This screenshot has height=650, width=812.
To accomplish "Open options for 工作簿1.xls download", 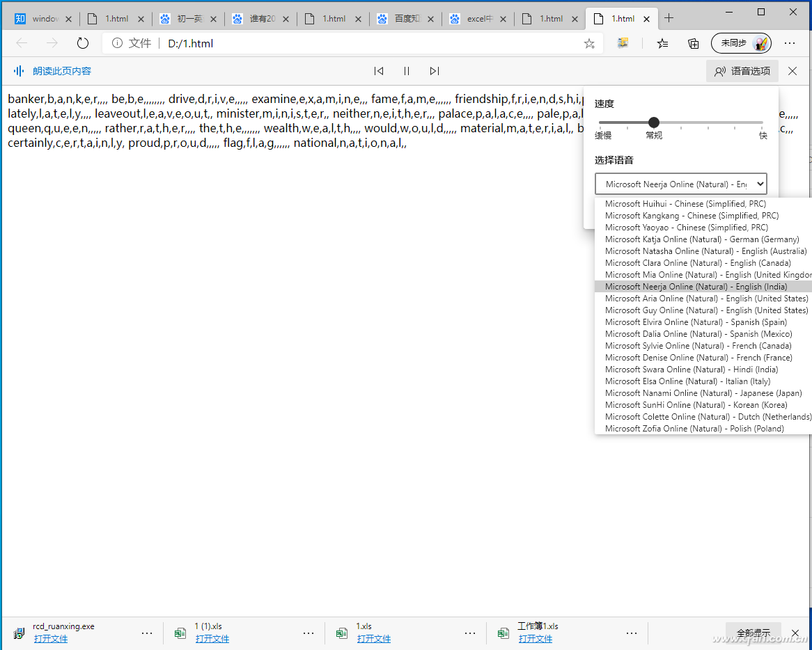I will click(632, 633).
